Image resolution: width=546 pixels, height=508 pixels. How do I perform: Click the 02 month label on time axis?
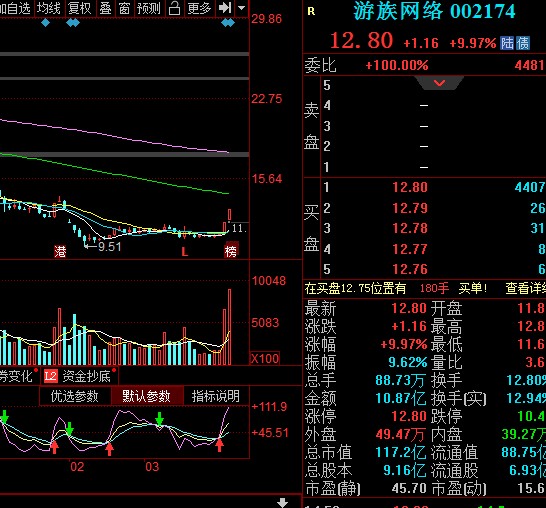pos(77,467)
